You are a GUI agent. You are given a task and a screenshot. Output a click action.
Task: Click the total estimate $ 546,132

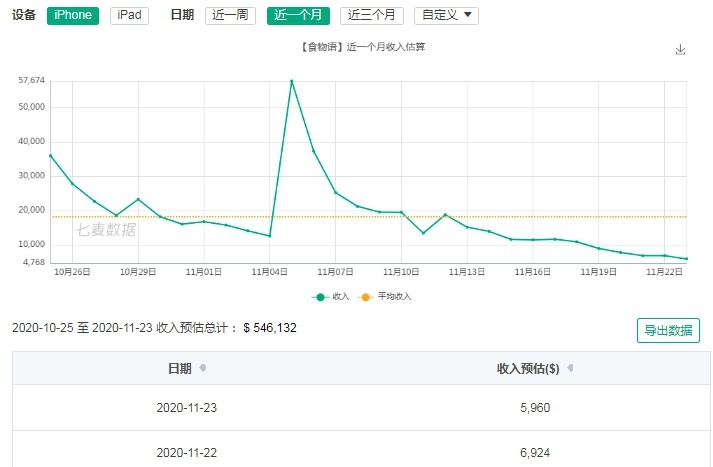click(270, 328)
